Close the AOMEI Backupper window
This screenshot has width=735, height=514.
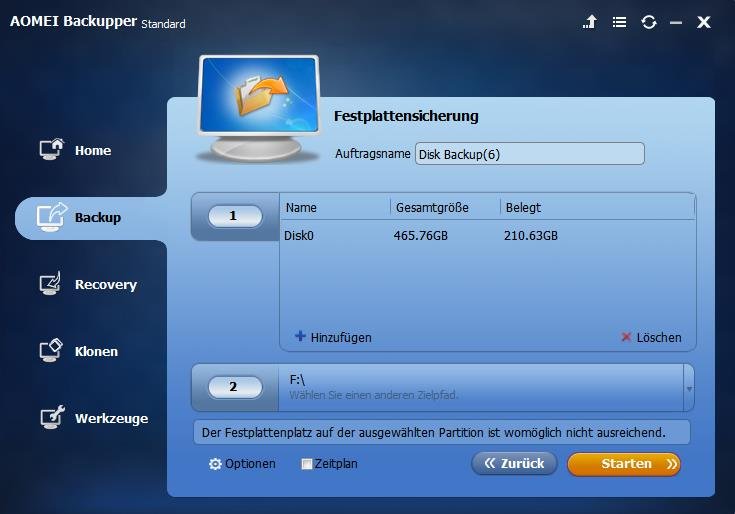(x=704, y=22)
